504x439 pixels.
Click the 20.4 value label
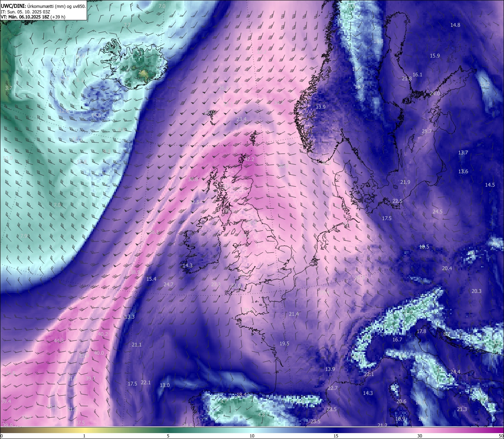coord(447,268)
